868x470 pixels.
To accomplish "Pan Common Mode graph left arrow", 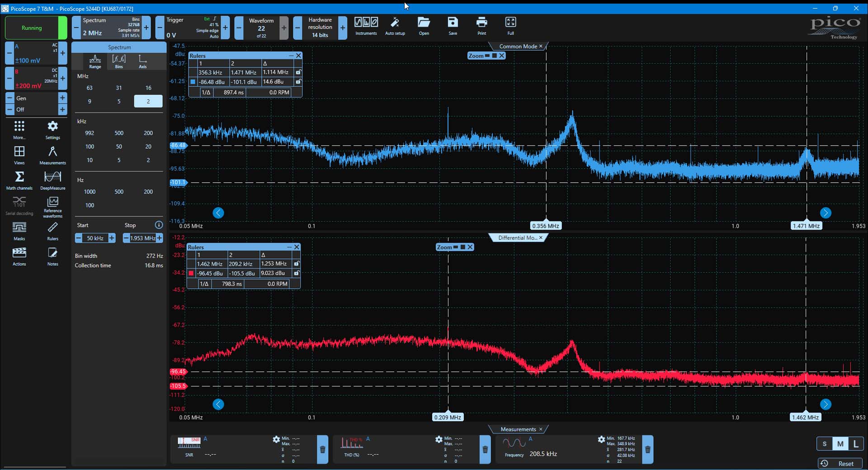I will 218,213.
